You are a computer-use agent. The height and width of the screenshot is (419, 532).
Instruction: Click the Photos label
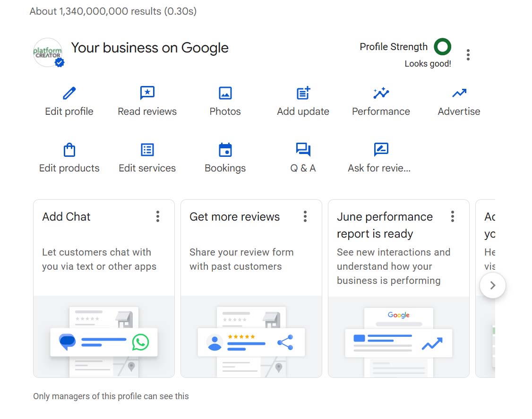225,111
